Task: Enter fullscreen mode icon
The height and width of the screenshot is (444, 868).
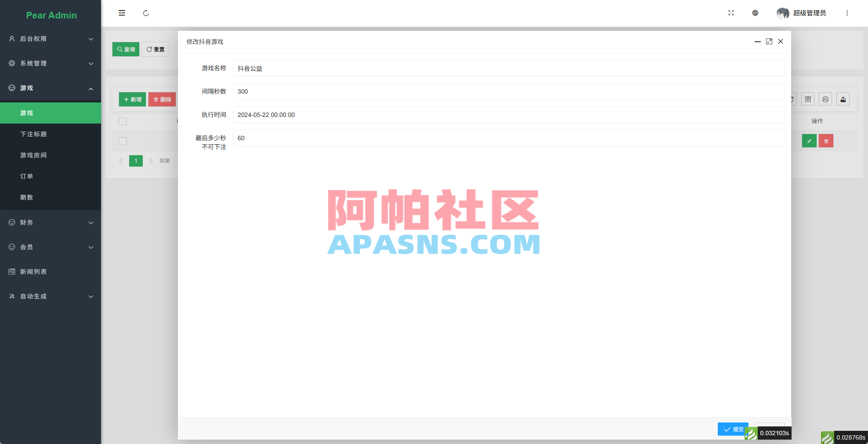Action: point(731,13)
